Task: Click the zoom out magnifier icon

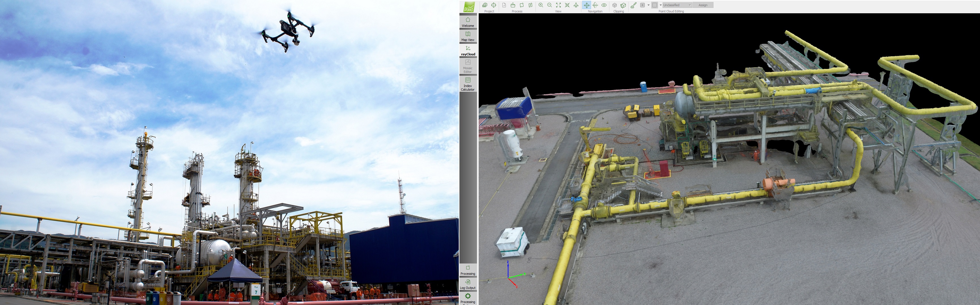Action: tap(549, 5)
